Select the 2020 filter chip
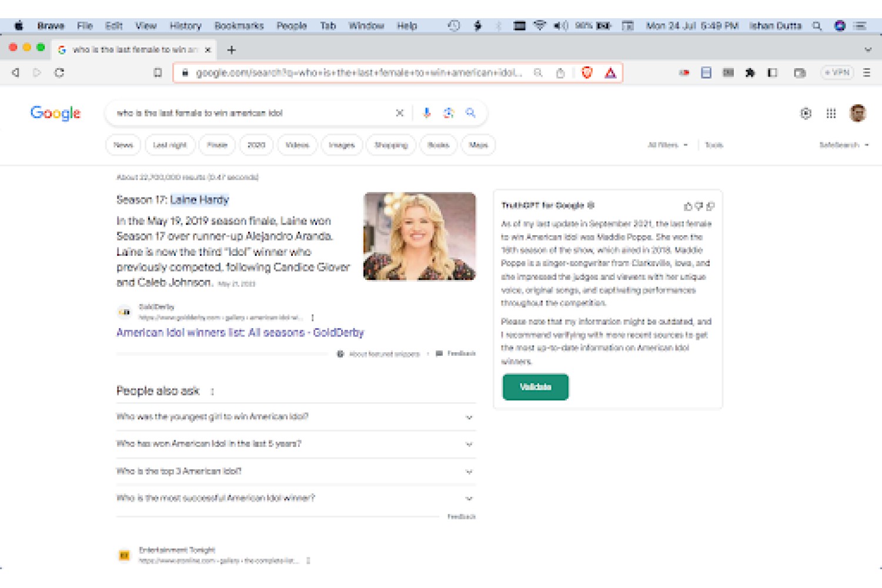The width and height of the screenshot is (882, 588). pyautogui.click(x=256, y=145)
